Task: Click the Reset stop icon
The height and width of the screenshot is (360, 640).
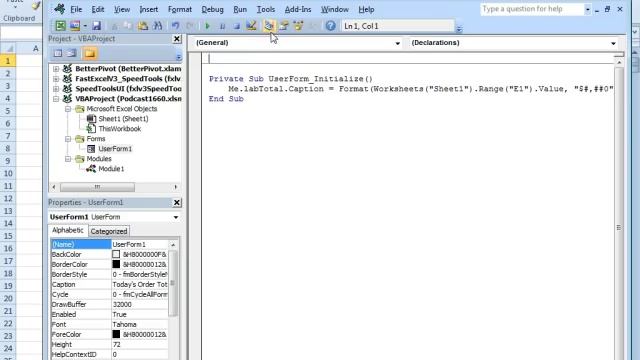Action: pyautogui.click(x=237, y=26)
